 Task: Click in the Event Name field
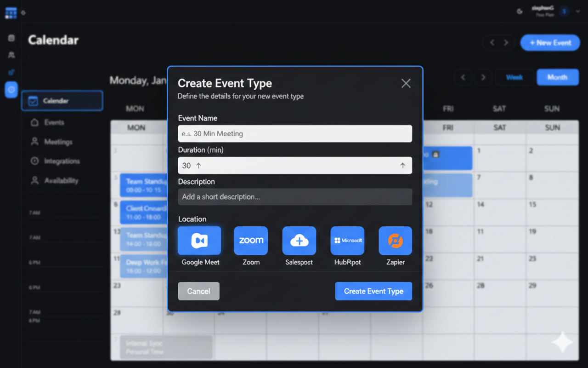pos(295,134)
